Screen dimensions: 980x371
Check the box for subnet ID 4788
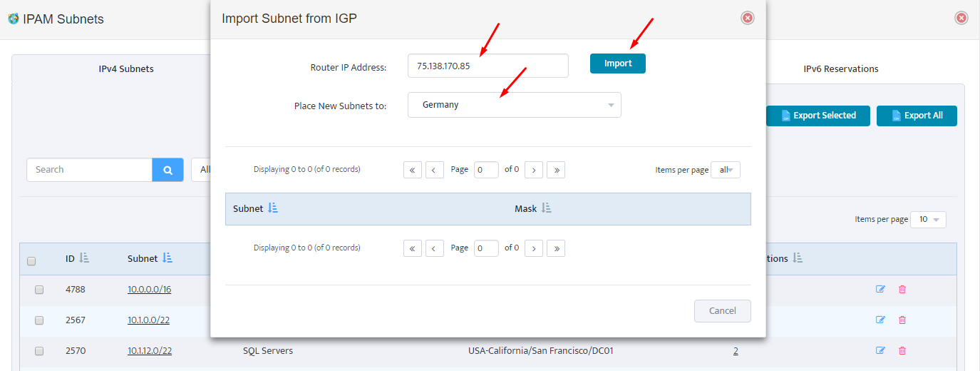click(39, 290)
